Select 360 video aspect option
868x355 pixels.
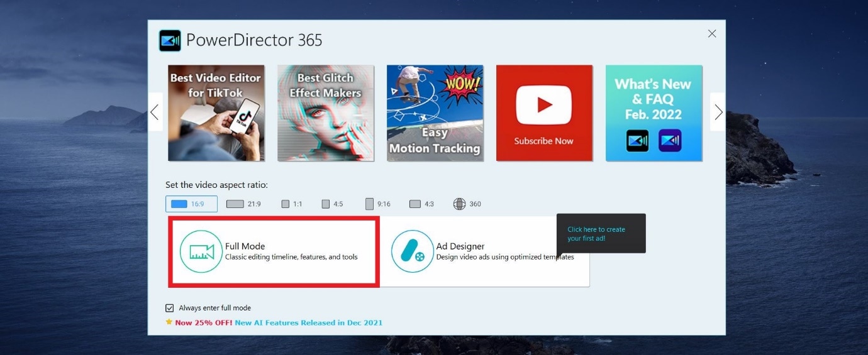pos(467,204)
